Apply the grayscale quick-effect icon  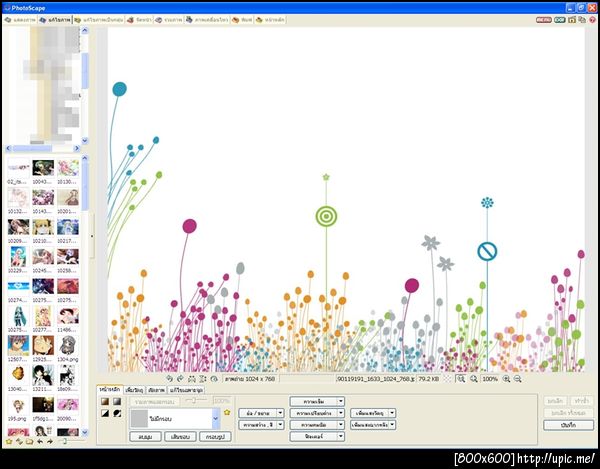(117, 401)
